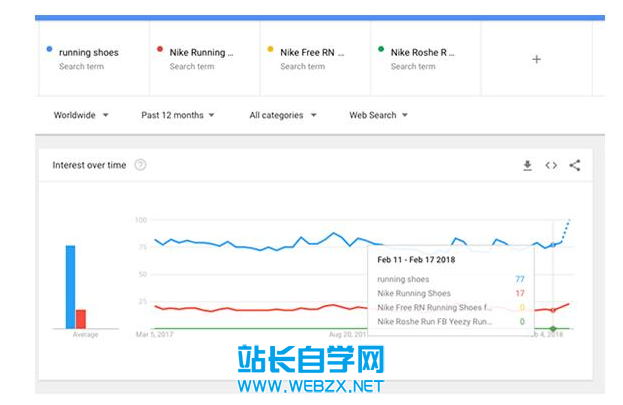Click the green dot for Nike Roshe
This screenshot has width=623, height=405.
pyautogui.click(x=381, y=48)
